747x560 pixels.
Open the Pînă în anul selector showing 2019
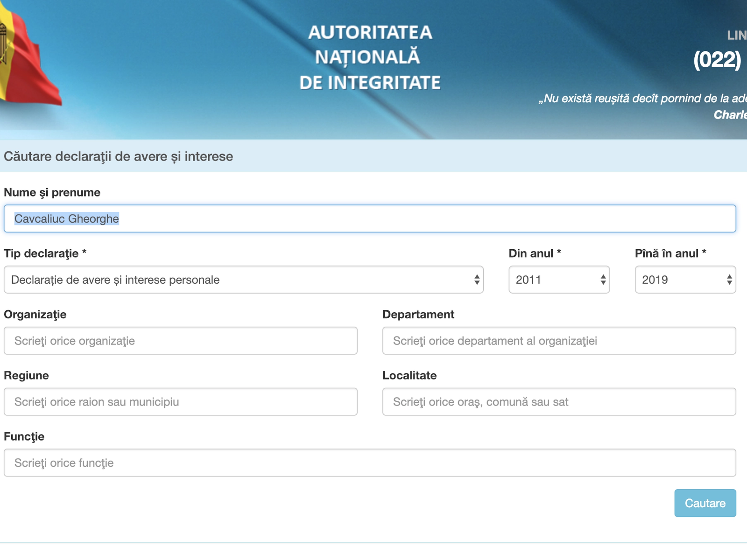[685, 280]
